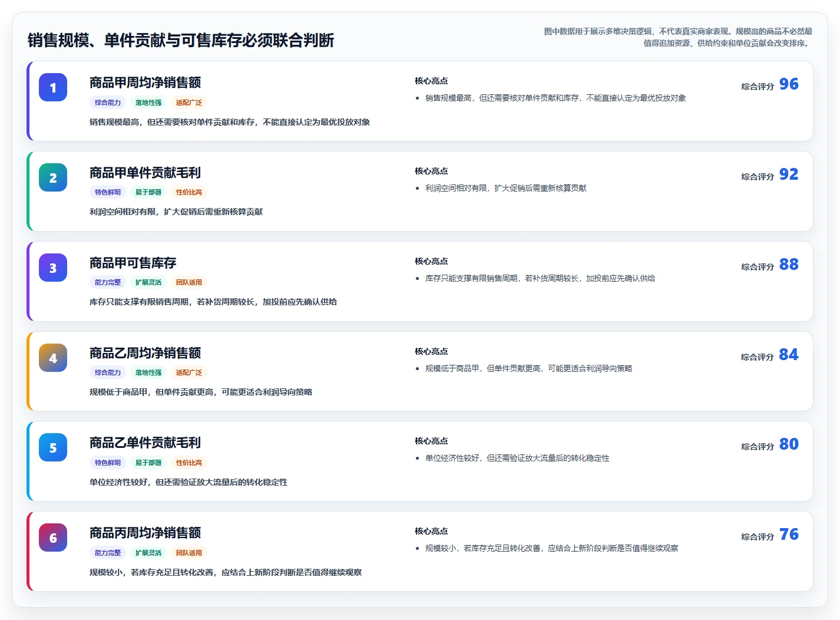Screen dimensions: 840x620
Task: Click 适配广泛 tag under 商品乙周均净销售额
Action: coord(189,372)
